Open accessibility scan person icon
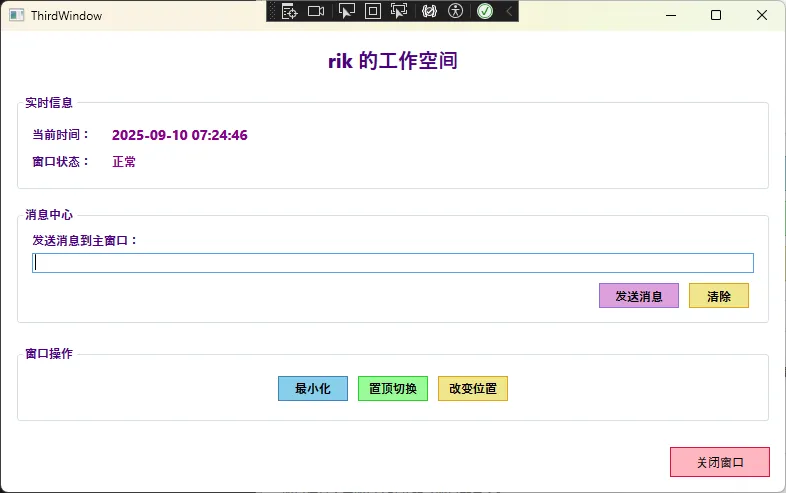 coord(456,11)
